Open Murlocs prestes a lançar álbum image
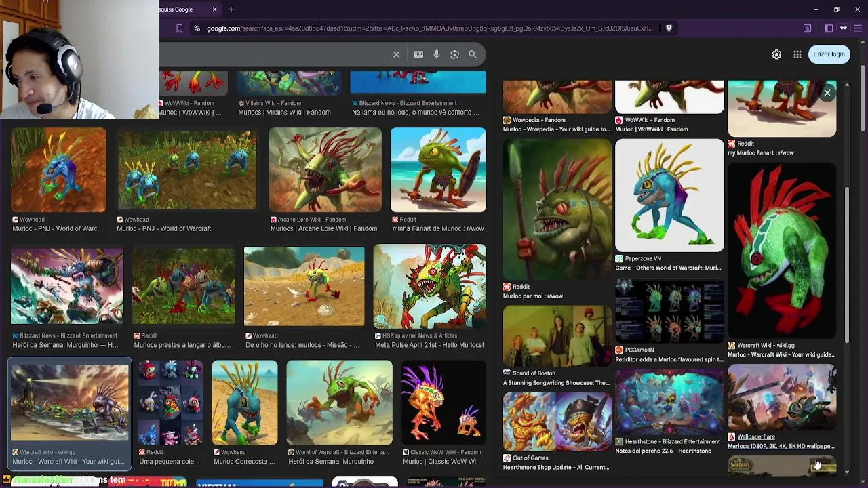This screenshot has height=488, width=868. [184, 286]
